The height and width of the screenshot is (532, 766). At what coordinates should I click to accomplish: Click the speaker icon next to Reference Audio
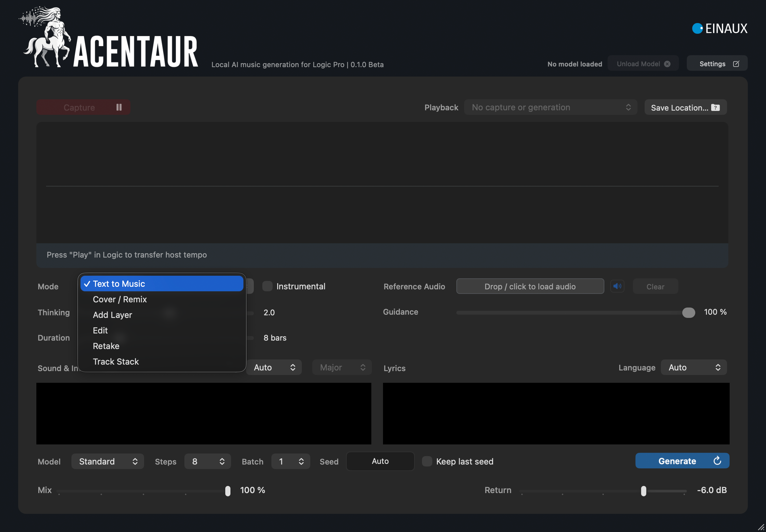pyautogui.click(x=617, y=286)
